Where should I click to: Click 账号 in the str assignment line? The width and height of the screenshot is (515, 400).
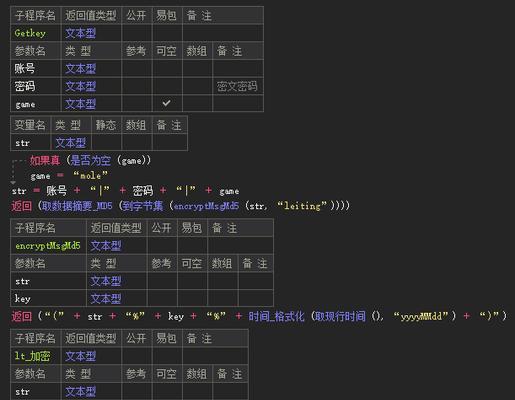click(x=57, y=191)
